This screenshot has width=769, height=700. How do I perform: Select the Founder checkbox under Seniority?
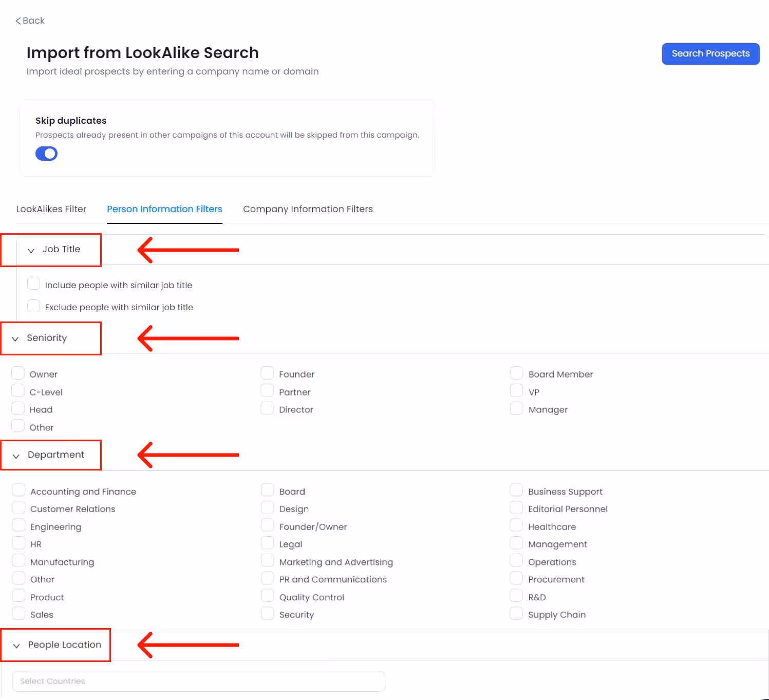[267, 372]
